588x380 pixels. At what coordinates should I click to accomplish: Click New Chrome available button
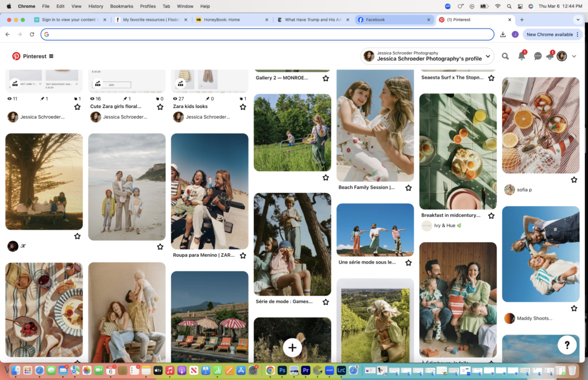click(x=553, y=34)
